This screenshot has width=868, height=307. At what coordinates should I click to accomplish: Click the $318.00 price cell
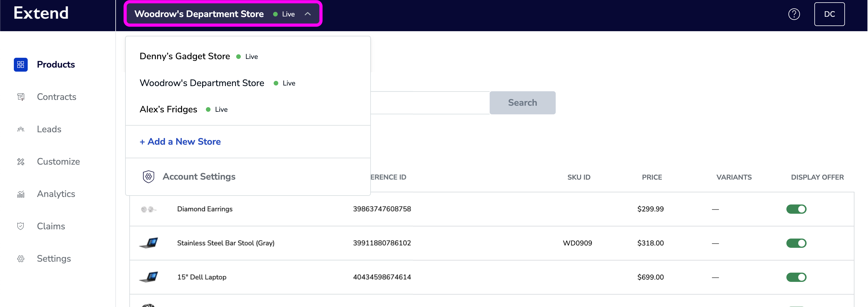[x=650, y=243]
